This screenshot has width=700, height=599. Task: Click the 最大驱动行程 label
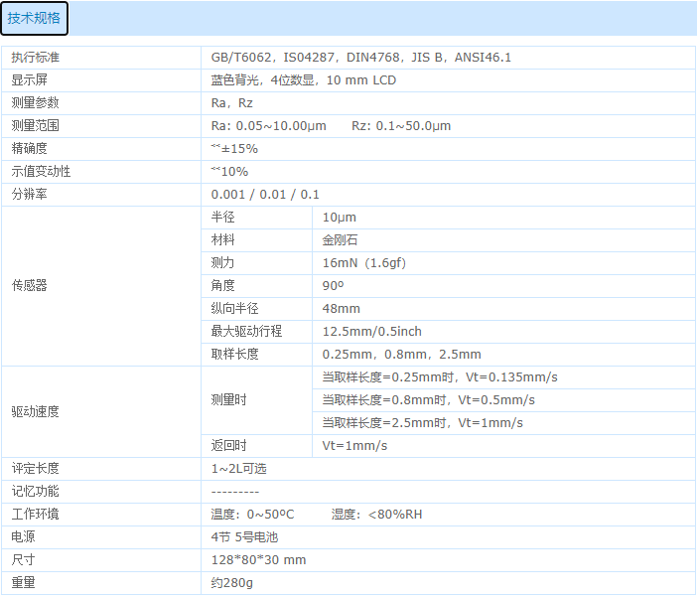coord(246,332)
